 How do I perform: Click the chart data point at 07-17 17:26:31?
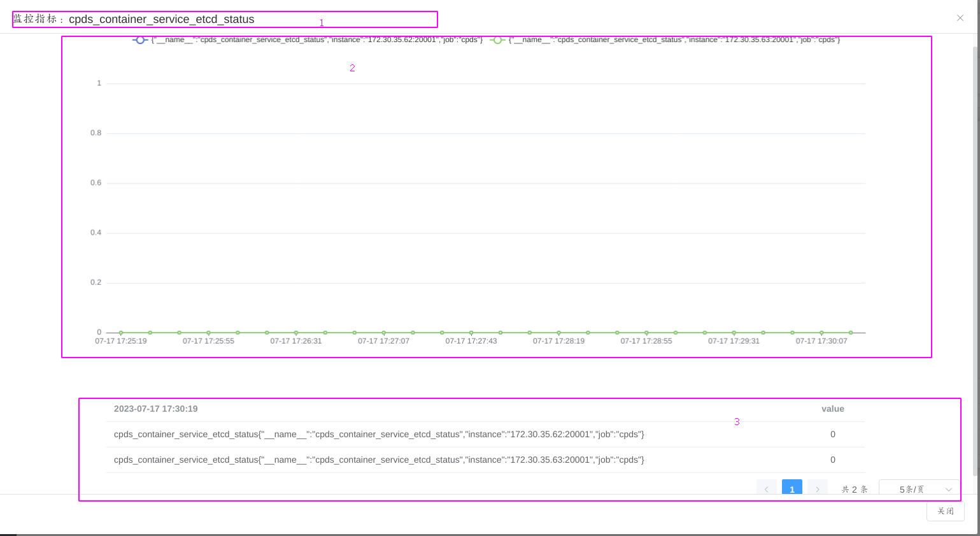(x=296, y=333)
